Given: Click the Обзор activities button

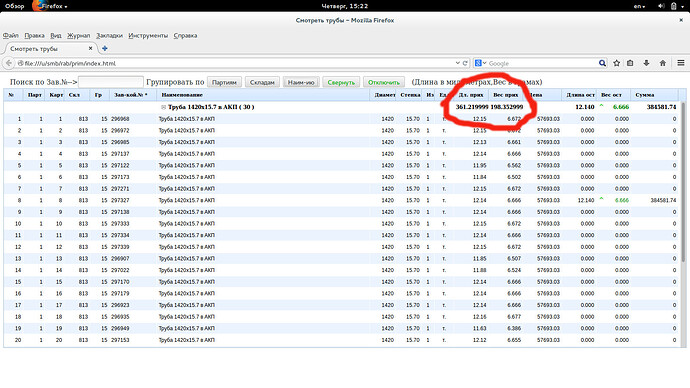Looking at the screenshot, I should click(15, 6).
